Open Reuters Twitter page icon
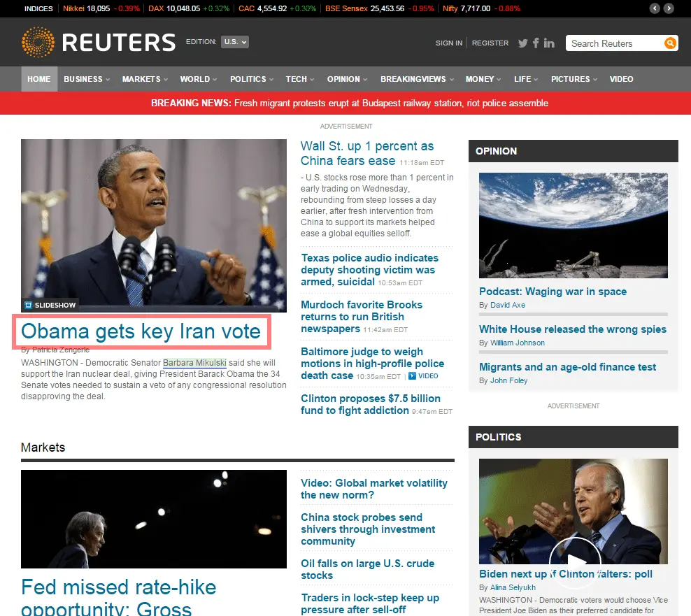This screenshot has width=691, height=616. [x=522, y=43]
